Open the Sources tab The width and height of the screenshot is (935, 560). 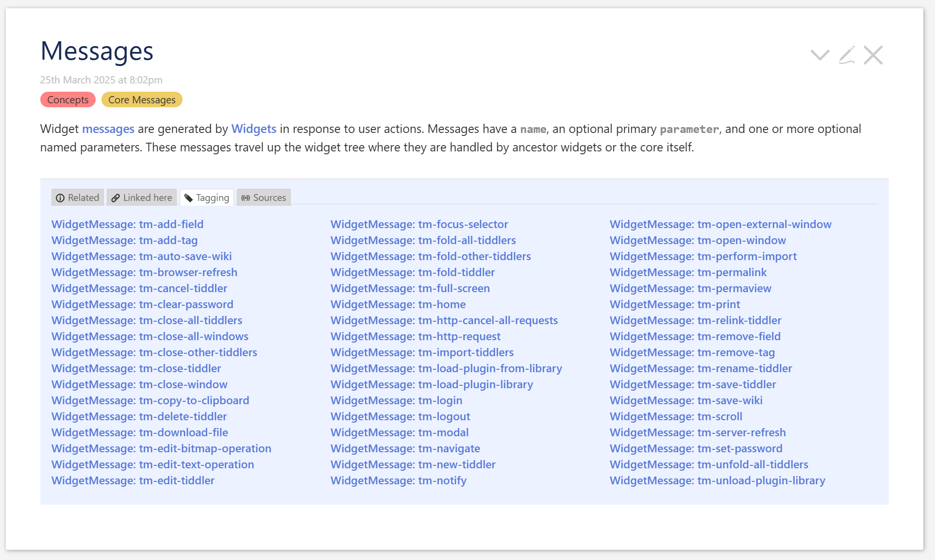pos(264,198)
